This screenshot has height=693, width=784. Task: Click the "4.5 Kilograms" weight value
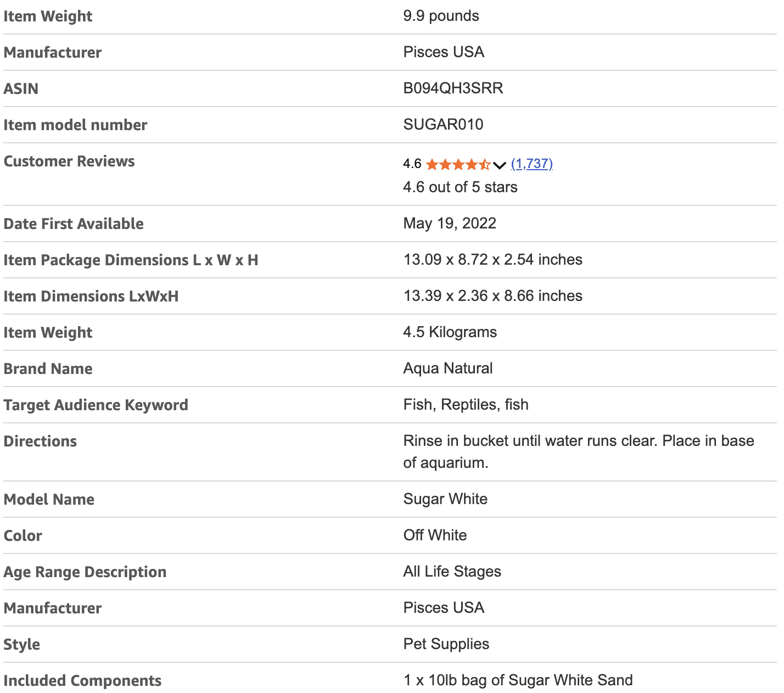(450, 332)
